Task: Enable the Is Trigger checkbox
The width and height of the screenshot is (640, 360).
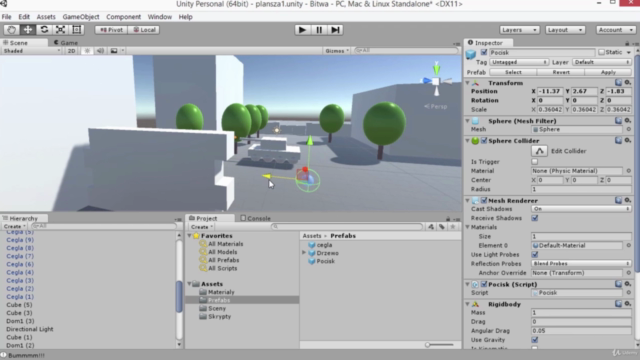Action: (x=535, y=162)
